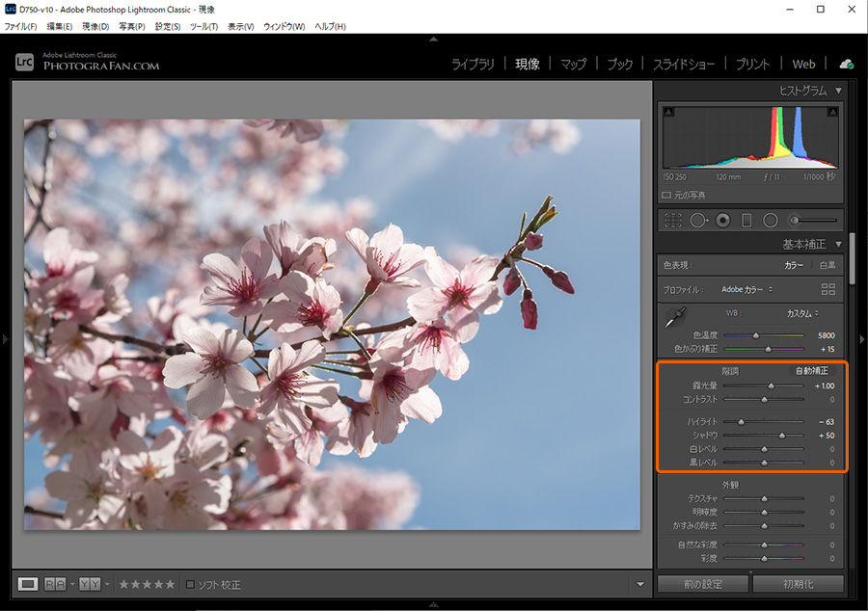Click the 前の設定 button
The width and height of the screenshot is (868, 611).
click(702, 584)
